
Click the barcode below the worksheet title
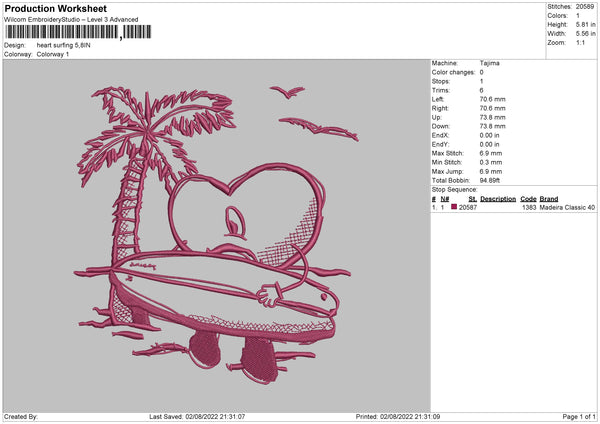62,32
